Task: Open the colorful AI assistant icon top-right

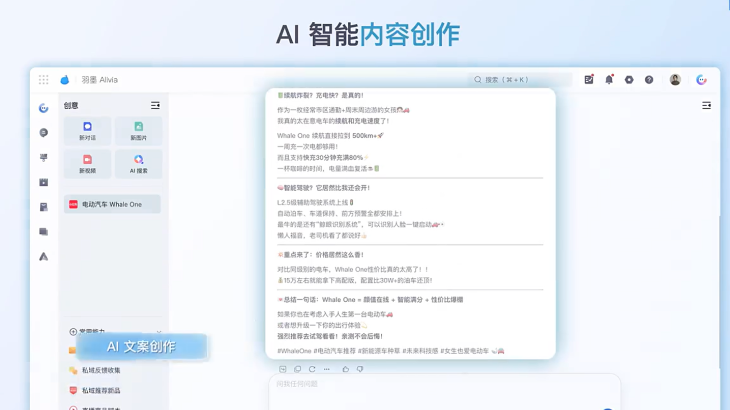Action: 702,80
